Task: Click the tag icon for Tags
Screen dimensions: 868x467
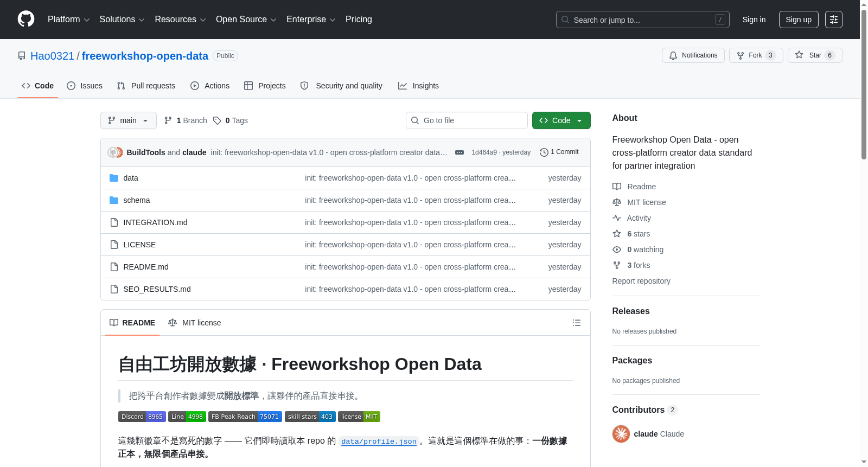Action: (217, 120)
